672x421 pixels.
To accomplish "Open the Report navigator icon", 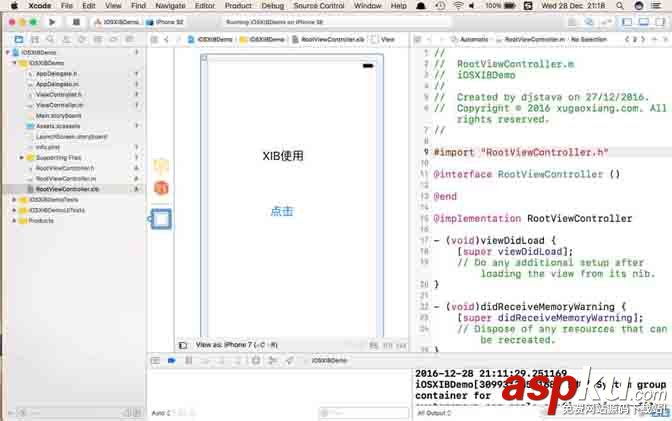I will (129, 39).
